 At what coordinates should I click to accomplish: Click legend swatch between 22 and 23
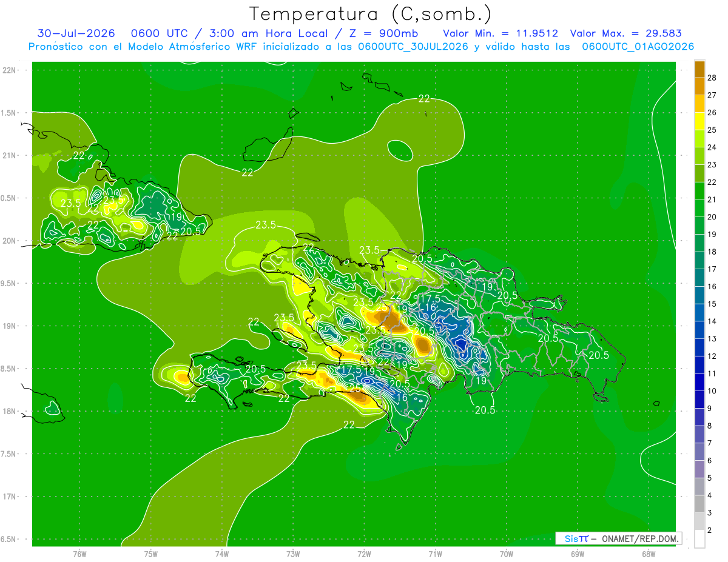[699, 173]
